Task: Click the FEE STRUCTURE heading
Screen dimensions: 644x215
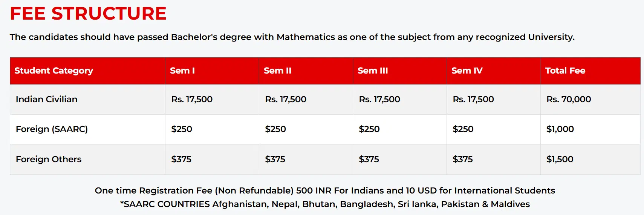Action: click(x=88, y=14)
